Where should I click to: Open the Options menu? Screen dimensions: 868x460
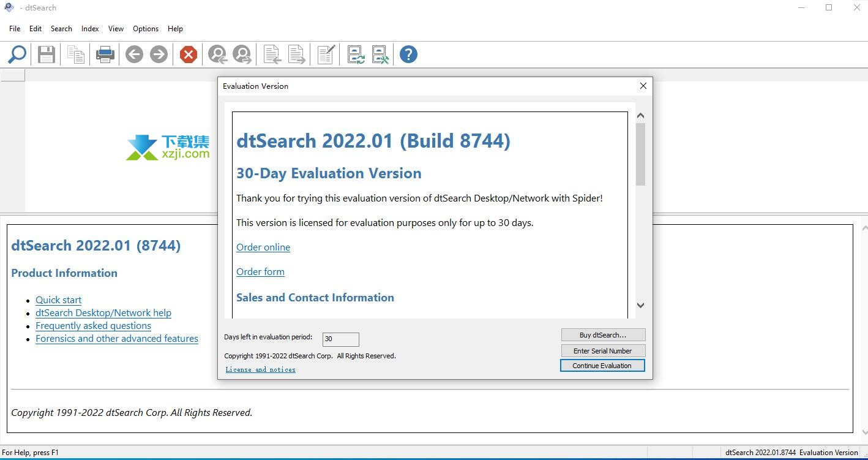pyautogui.click(x=146, y=29)
